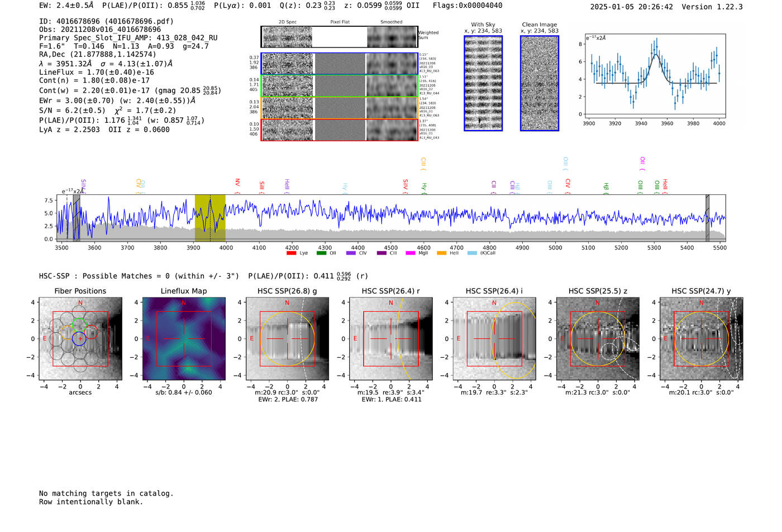Click the "z: 0.0599" header value
Image resolution: width=782 pixels, height=532 pixels.
pos(373,6)
